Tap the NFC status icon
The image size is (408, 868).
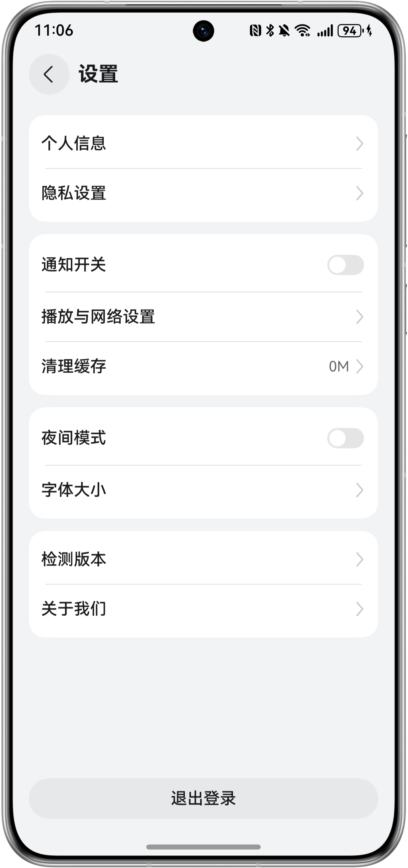tap(255, 31)
